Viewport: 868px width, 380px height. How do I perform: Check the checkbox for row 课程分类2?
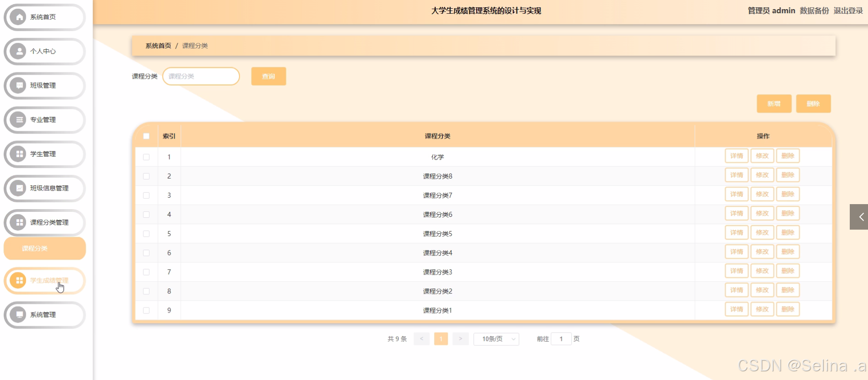pyautogui.click(x=146, y=291)
